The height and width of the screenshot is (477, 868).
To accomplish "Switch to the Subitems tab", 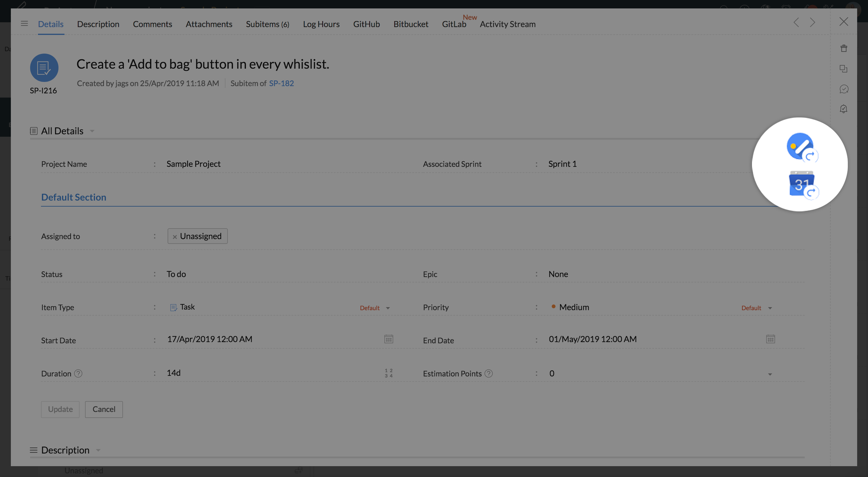I will 267,24.
